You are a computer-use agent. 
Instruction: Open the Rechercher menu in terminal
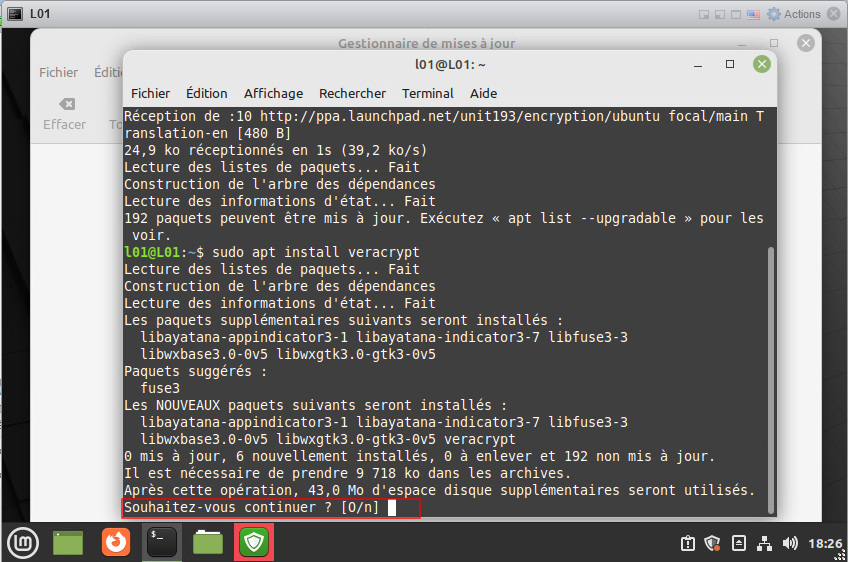(x=352, y=93)
